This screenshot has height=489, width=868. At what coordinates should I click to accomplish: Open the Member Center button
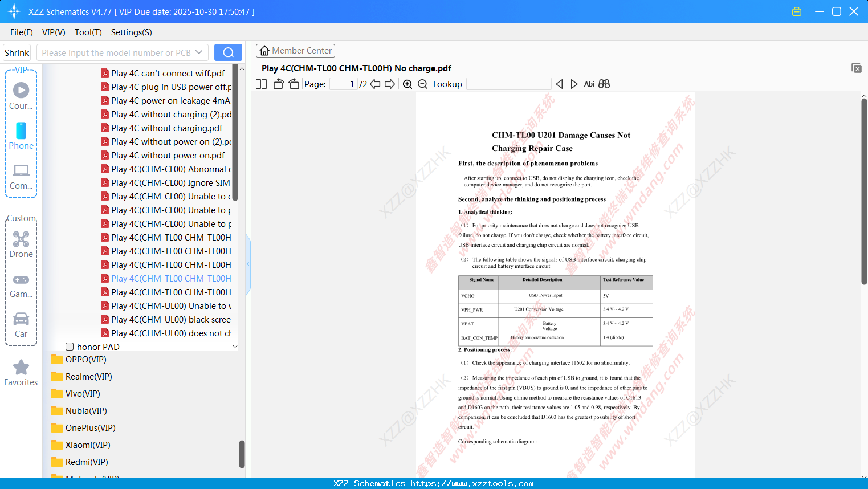coord(295,51)
